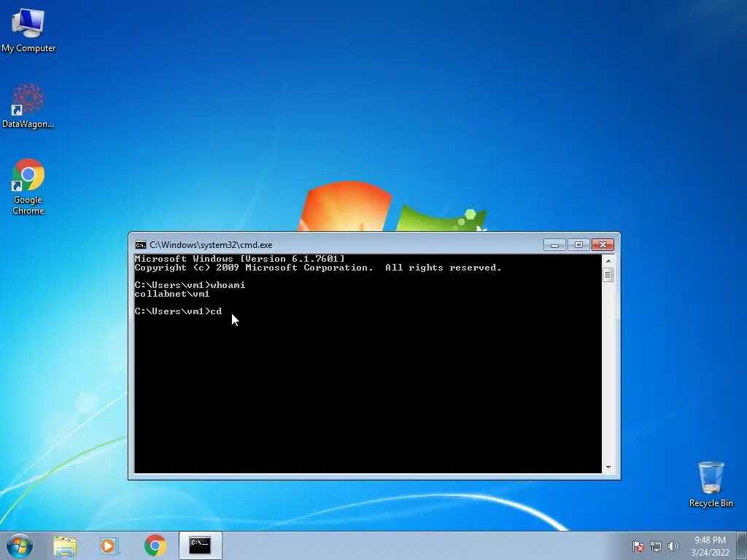Open the clock showing 9:48 PM
The width and height of the screenshot is (747, 560).
tap(710, 546)
